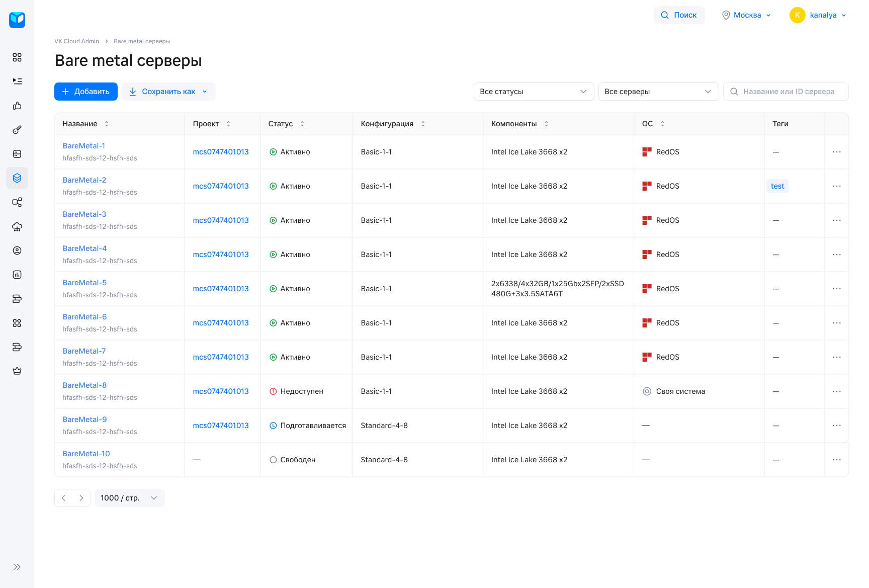
Task: Open the user account icon in sidebar
Action: [17, 250]
